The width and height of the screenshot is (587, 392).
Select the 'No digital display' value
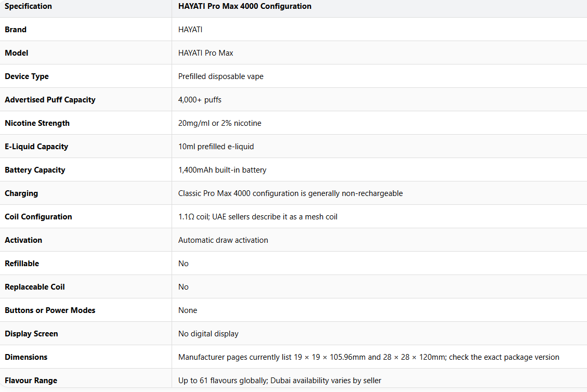pyautogui.click(x=208, y=334)
